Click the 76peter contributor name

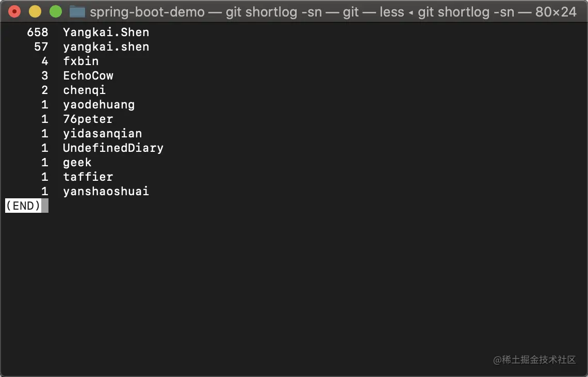pyautogui.click(x=88, y=119)
